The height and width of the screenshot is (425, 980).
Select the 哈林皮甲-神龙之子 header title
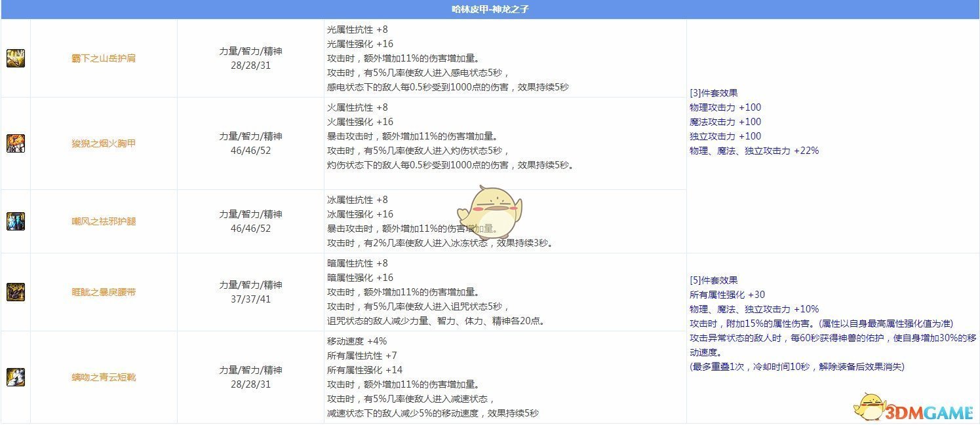pyautogui.click(x=490, y=10)
